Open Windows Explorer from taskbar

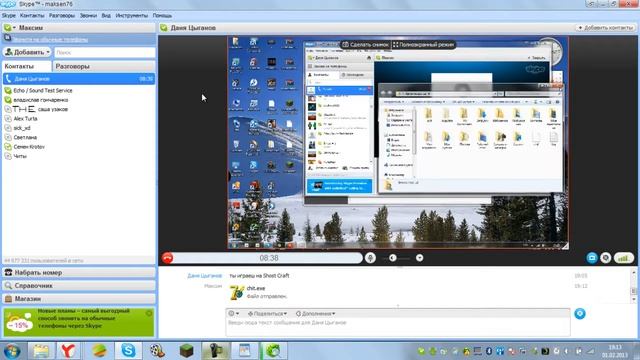pyautogui.click(x=41, y=351)
